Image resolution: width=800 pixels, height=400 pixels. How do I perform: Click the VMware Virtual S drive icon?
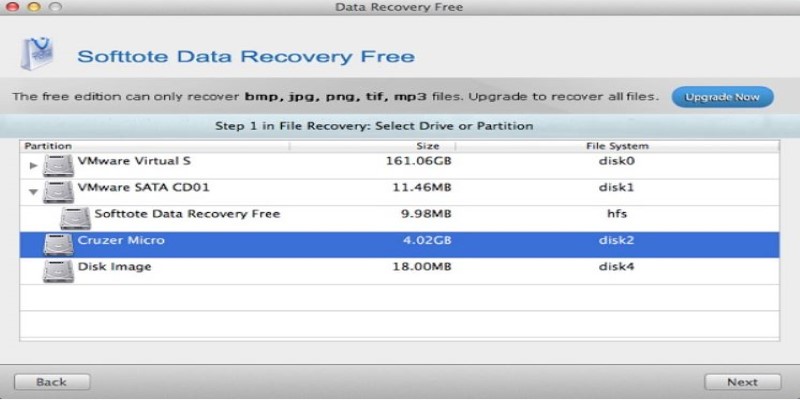(58, 166)
